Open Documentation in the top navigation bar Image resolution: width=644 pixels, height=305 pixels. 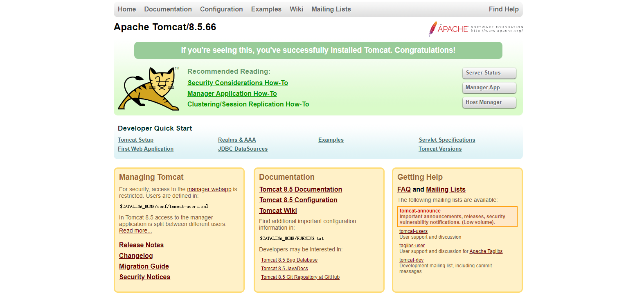(168, 9)
